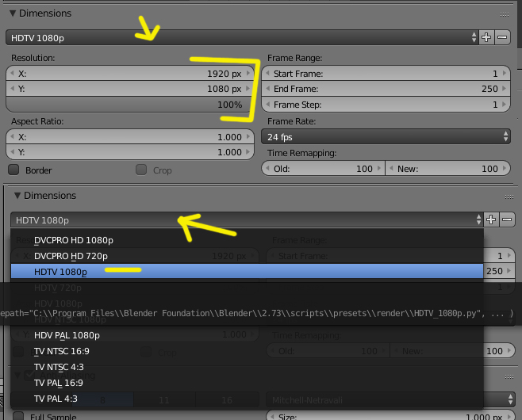Adjust the 100% resolution scale slider

point(130,105)
